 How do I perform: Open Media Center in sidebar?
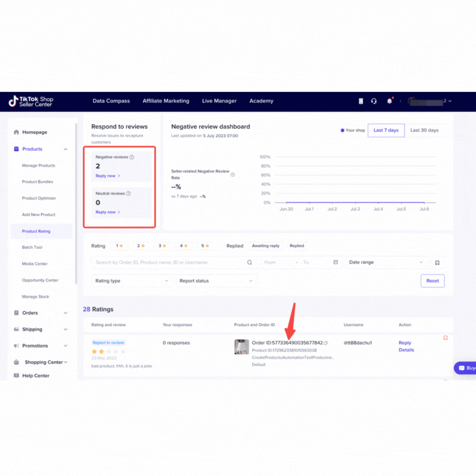35,263
